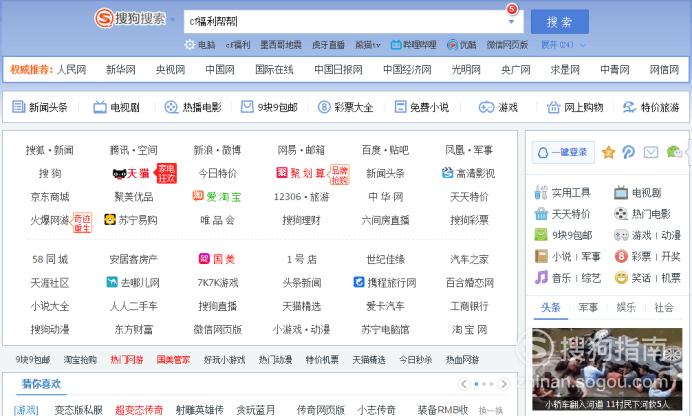The width and height of the screenshot is (692, 416).
Task: Open the 去哪儿网 camel icon link
Action: 112,282
